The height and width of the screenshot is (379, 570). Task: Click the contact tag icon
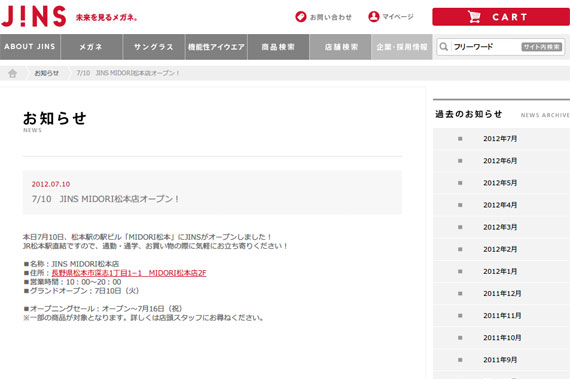point(301,17)
